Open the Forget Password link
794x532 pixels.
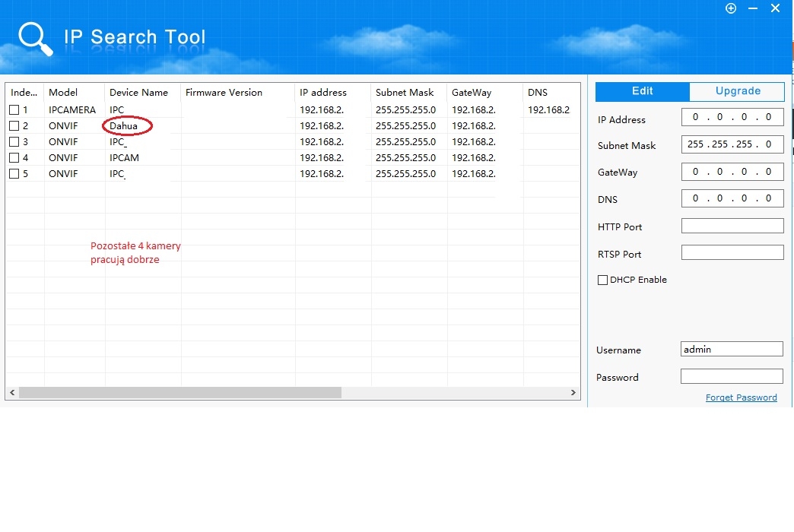(742, 397)
